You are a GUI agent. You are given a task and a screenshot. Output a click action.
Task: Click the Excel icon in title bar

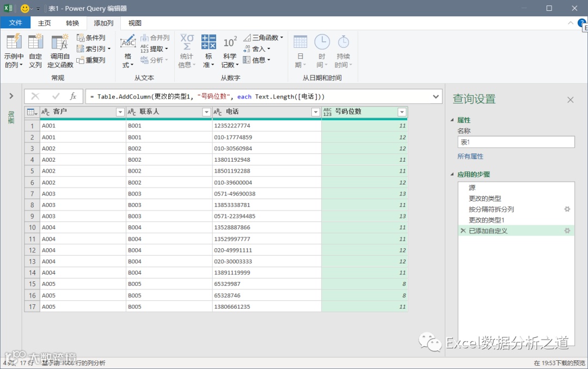click(8, 8)
